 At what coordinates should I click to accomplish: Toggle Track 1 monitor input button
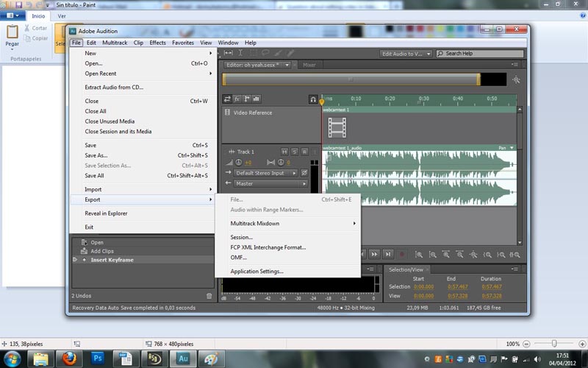pyautogui.click(x=315, y=152)
